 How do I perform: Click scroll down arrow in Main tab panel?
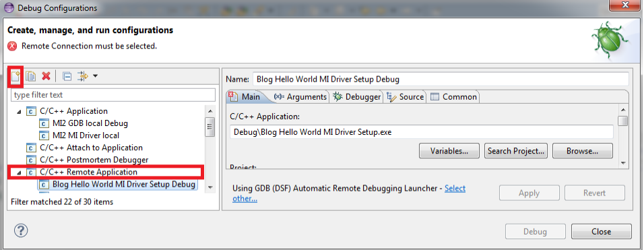623,163
